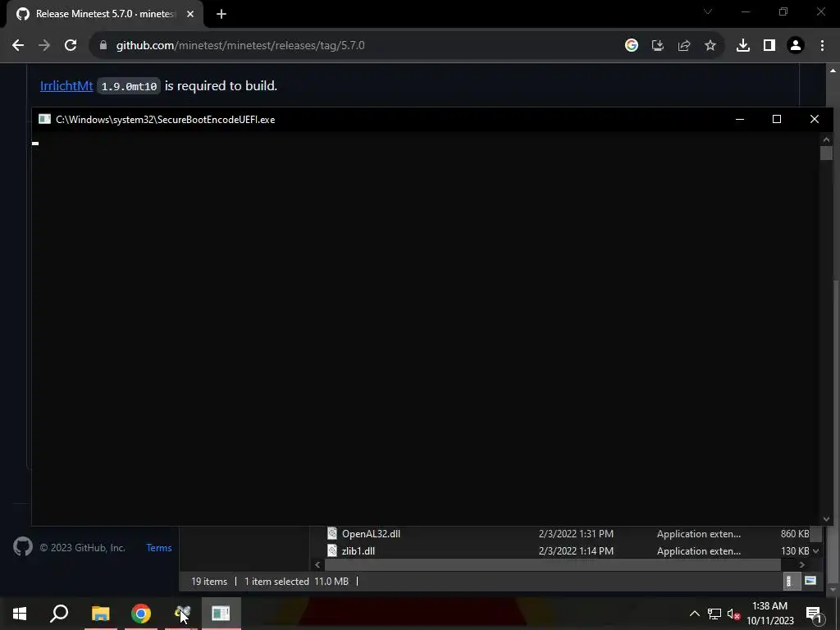Reload the GitHub release page
Image resolution: width=840 pixels, height=630 pixels.
point(71,46)
